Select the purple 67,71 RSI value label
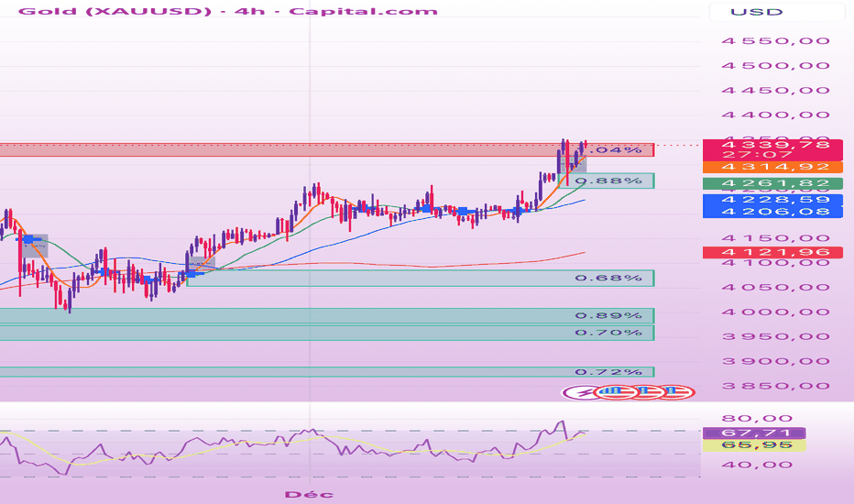The width and height of the screenshot is (854, 504). point(754,433)
